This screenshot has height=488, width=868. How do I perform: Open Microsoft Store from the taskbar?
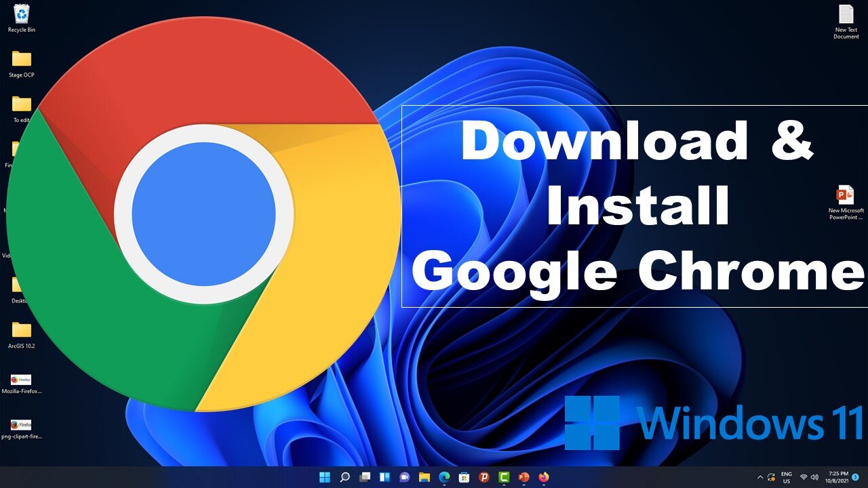point(465,477)
